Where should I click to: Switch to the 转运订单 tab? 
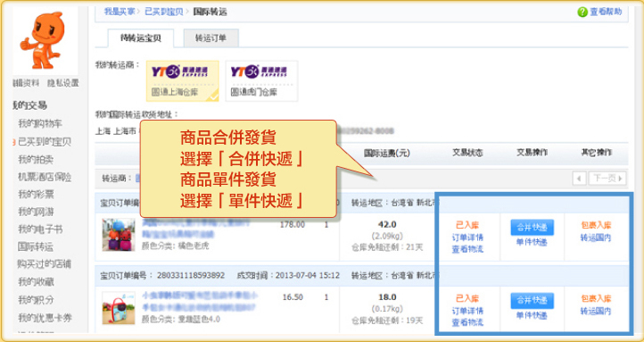pos(211,38)
